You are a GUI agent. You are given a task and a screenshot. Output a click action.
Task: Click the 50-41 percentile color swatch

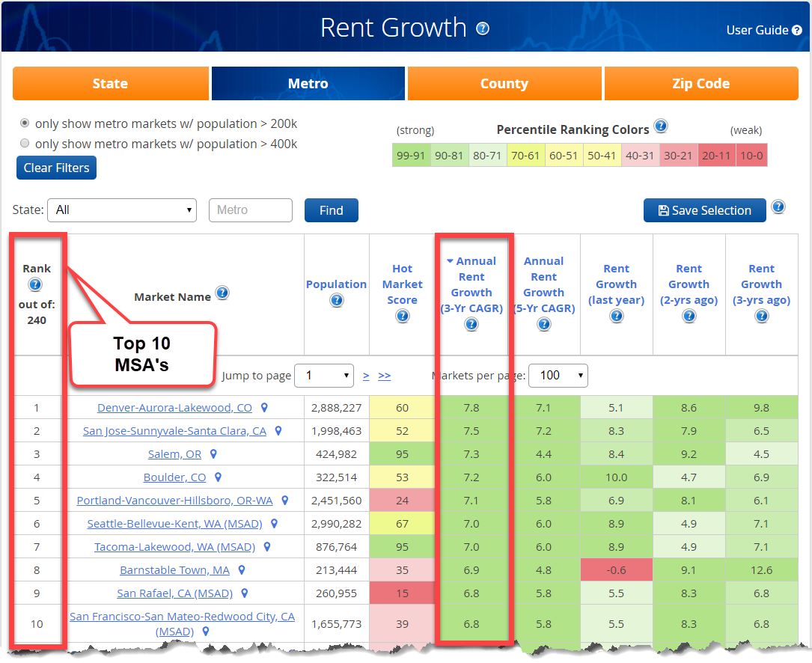click(x=602, y=156)
